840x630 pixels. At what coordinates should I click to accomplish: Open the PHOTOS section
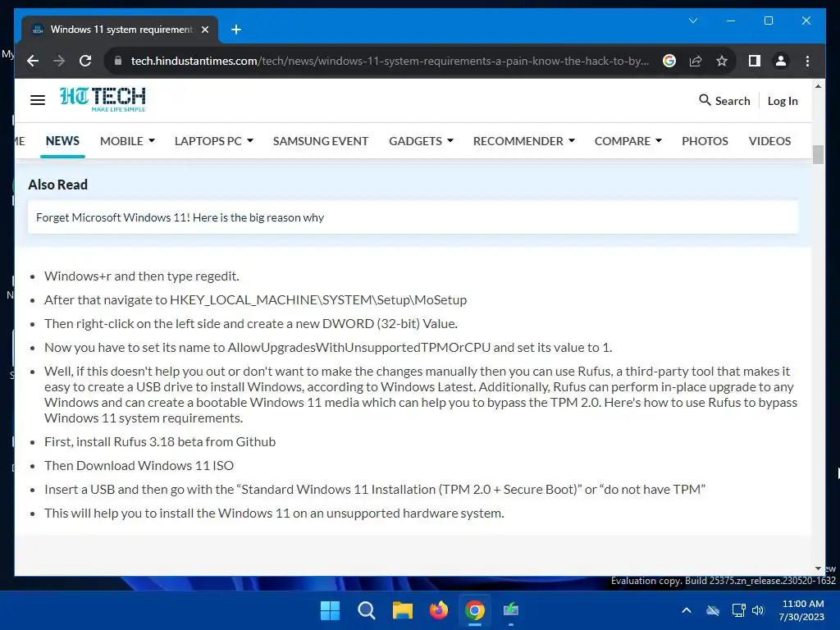click(705, 141)
